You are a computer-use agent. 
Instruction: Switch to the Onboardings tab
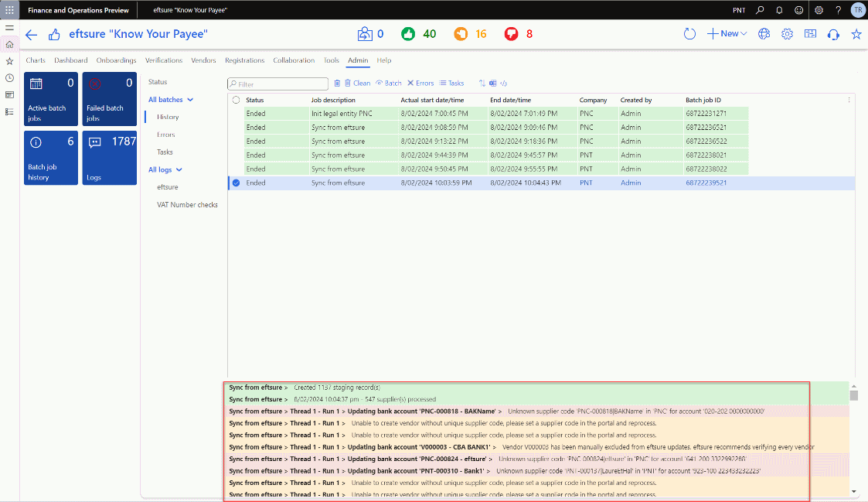(x=116, y=60)
